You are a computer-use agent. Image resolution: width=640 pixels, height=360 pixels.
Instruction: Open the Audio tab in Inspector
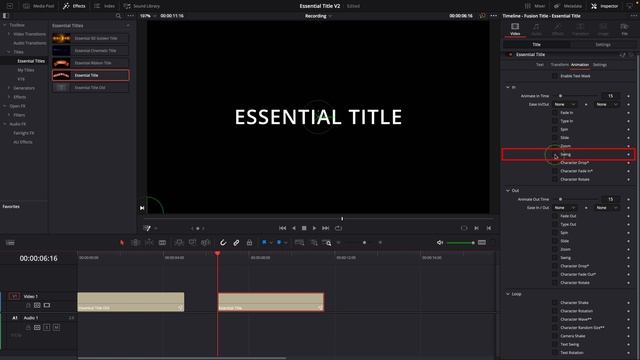coord(536,29)
